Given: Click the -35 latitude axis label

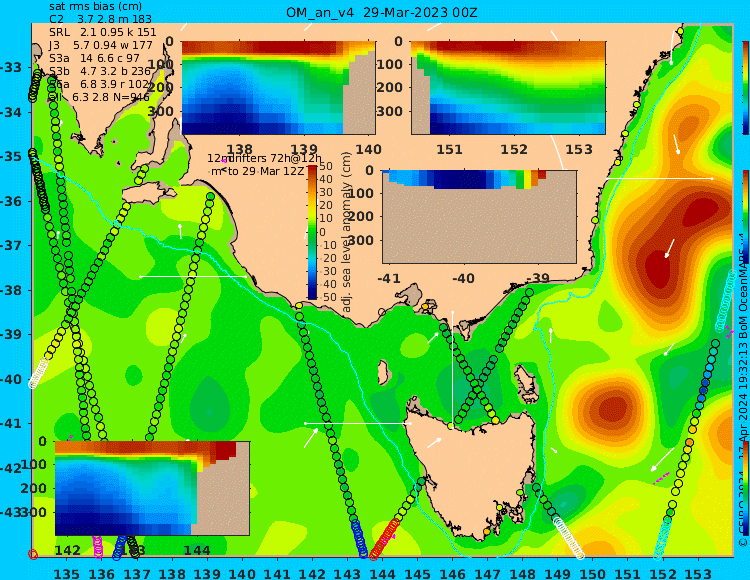Looking at the screenshot, I should point(11,156).
